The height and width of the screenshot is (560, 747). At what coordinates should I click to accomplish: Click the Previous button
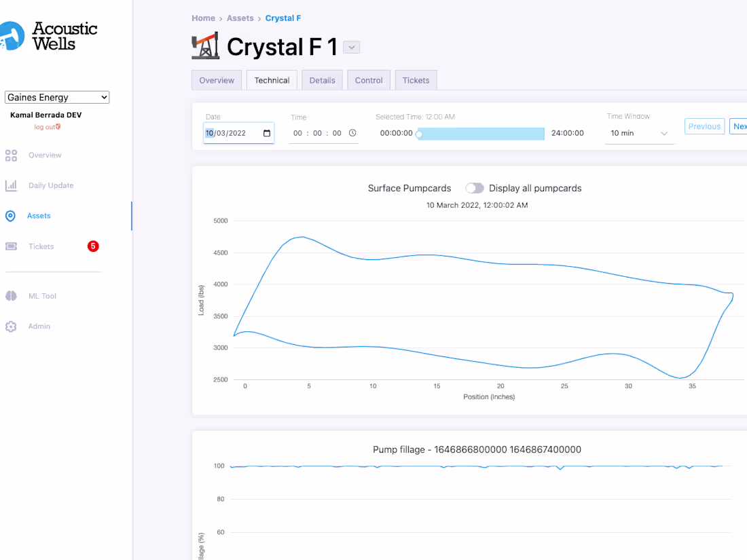click(x=704, y=126)
